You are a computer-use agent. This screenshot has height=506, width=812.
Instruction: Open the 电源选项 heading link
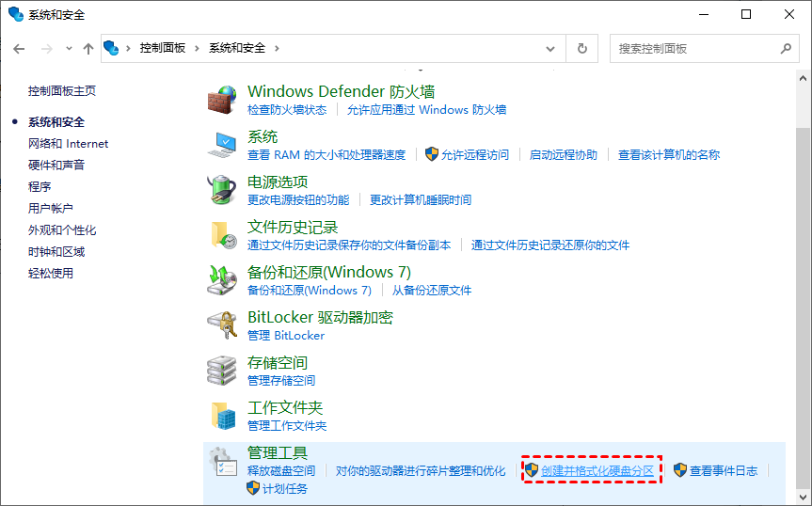(x=278, y=182)
